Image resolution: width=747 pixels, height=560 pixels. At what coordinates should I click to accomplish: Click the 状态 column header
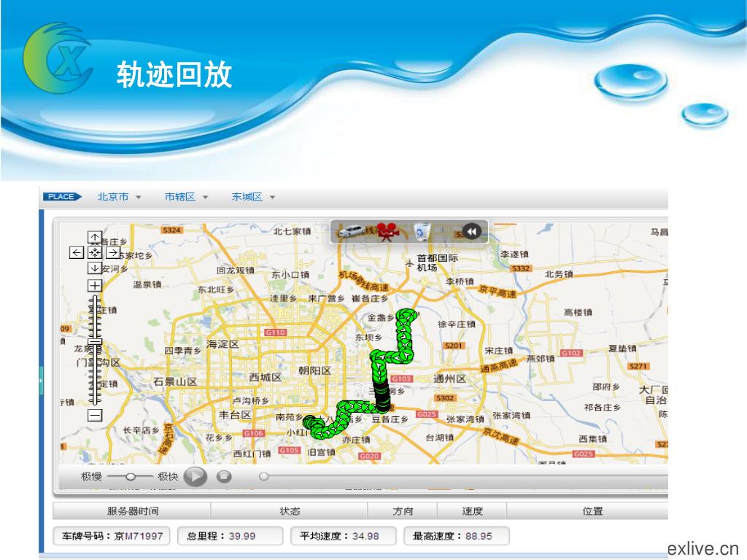click(x=290, y=511)
